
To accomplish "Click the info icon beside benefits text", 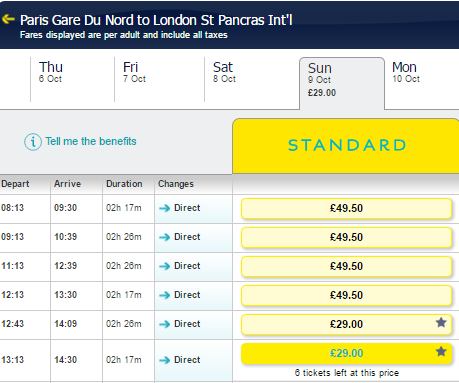I will pos(33,142).
